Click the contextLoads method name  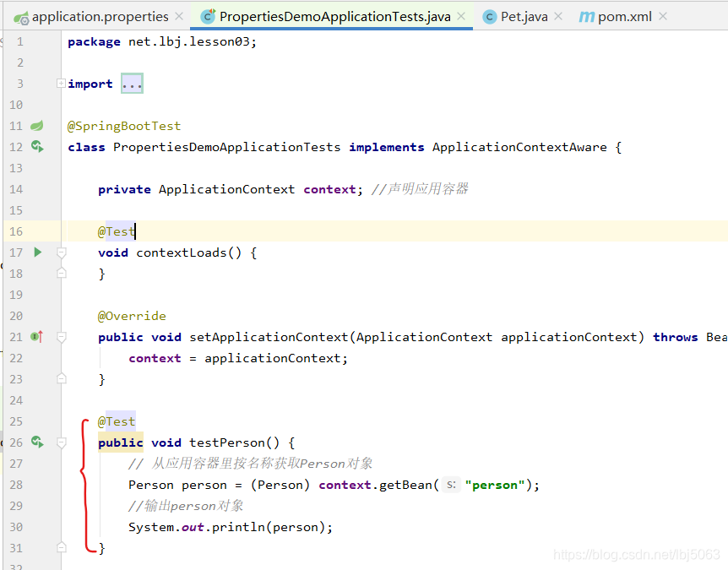coord(181,253)
